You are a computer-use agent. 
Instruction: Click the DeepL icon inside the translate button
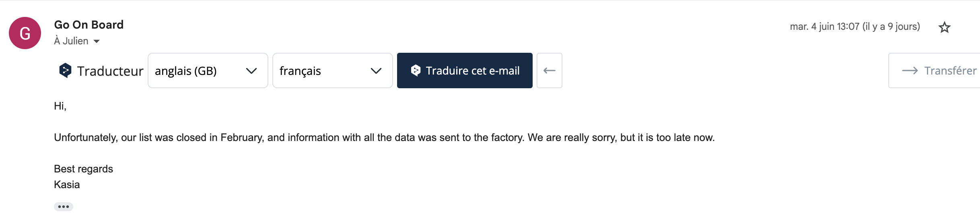click(416, 71)
